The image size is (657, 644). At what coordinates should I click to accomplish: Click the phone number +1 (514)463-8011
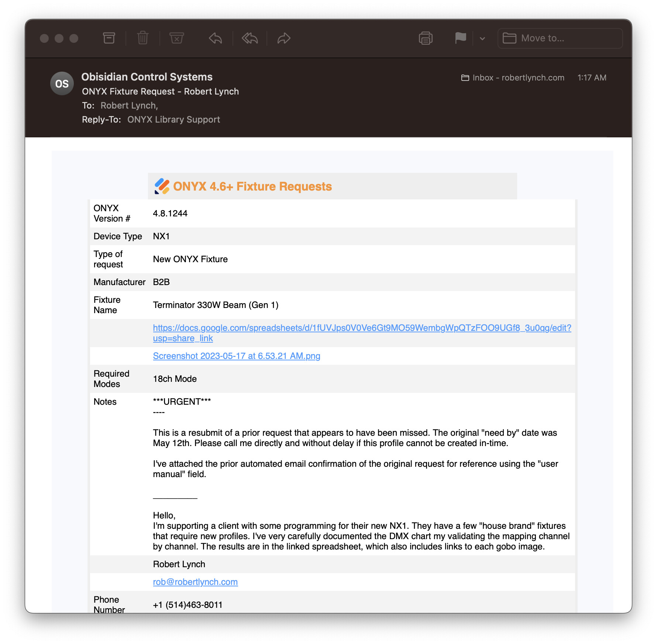pyautogui.click(x=188, y=605)
